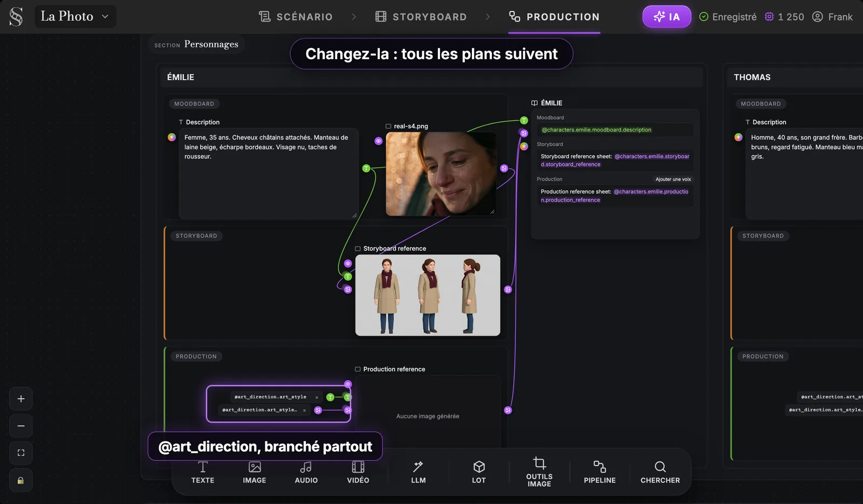This screenshot has height=504, width=863.
Task: Open the real-s4.png image thumbnail
Action: [x=441, y=174]
